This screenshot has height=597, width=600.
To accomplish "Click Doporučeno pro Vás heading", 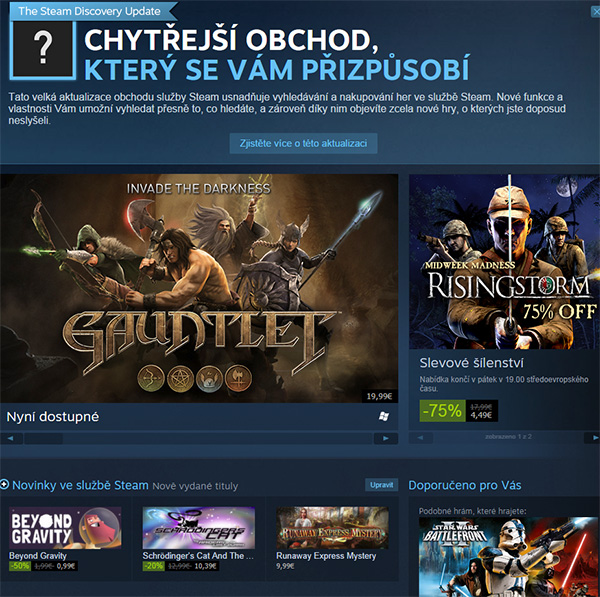I will point(465,485).
